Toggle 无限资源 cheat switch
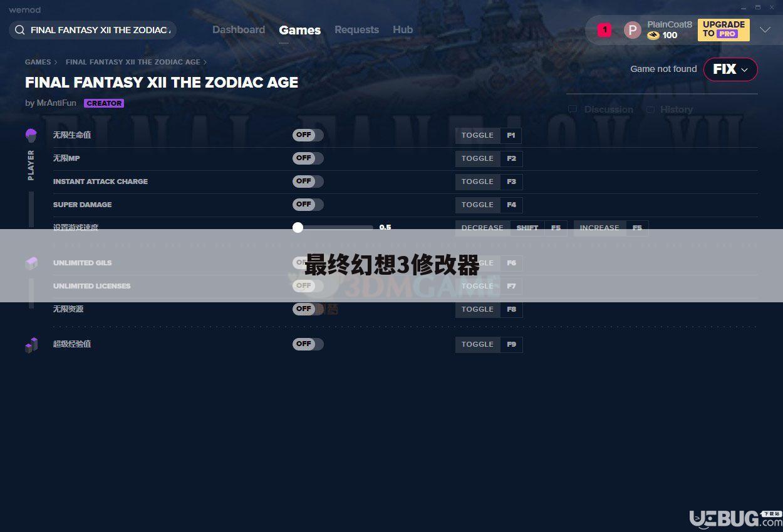The image size is (783, 532). tap(308, 309)
